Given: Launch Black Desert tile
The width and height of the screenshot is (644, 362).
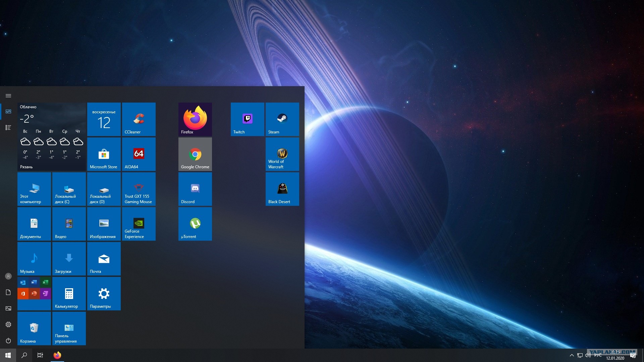Looking at the screenshot, I should pos(282,189).
